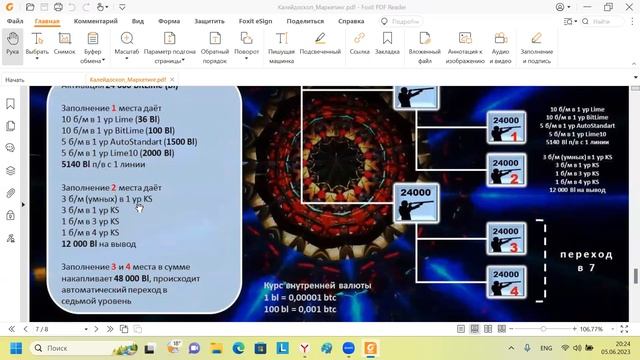640x360 pixels.
Task: Jump to the last page
Action: [110, 329]
